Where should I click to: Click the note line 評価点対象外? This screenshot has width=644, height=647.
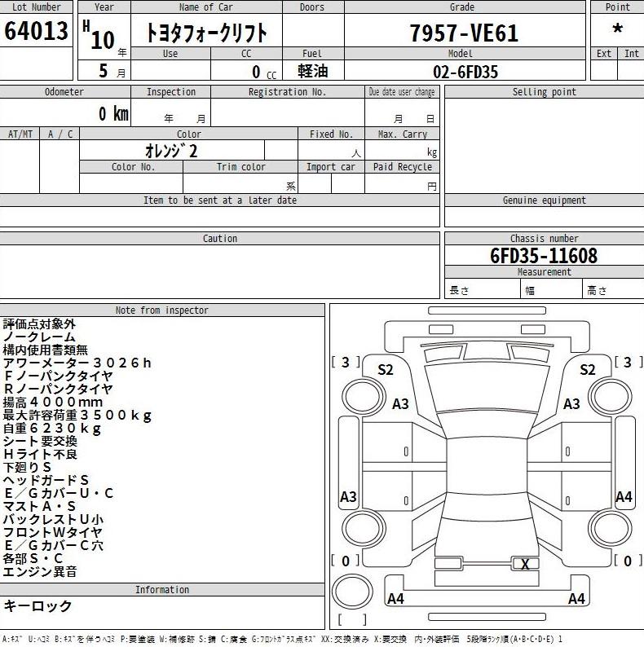pos(39,324)
